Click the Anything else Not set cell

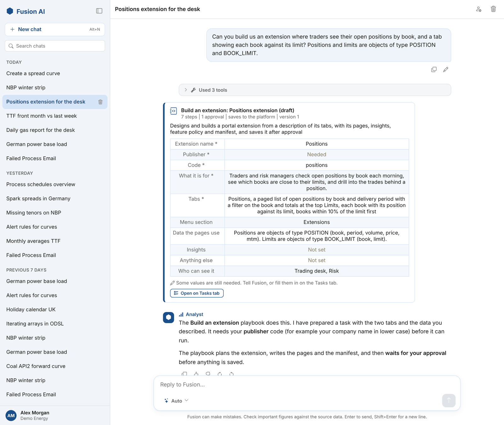(317, 260)
